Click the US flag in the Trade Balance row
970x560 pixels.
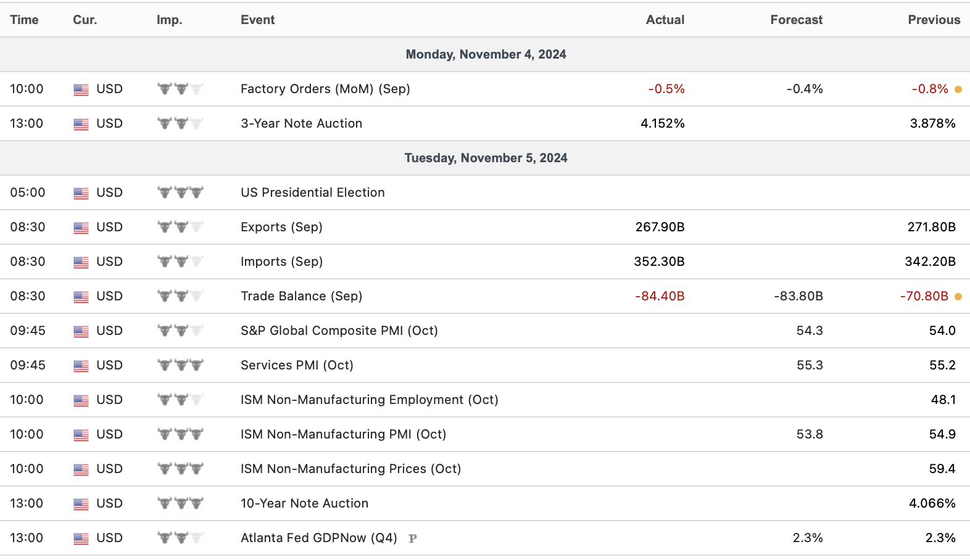tap(81, 297)
